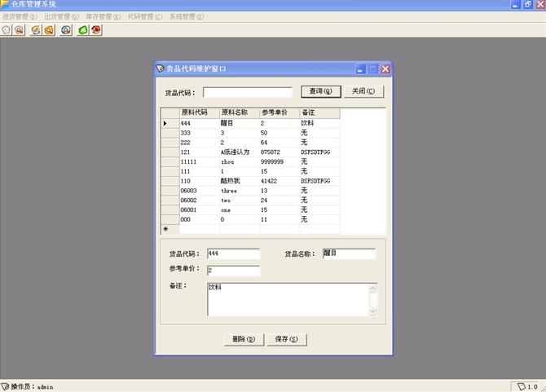Click the 饮料 remark cell in the grid

pos(319,123)
